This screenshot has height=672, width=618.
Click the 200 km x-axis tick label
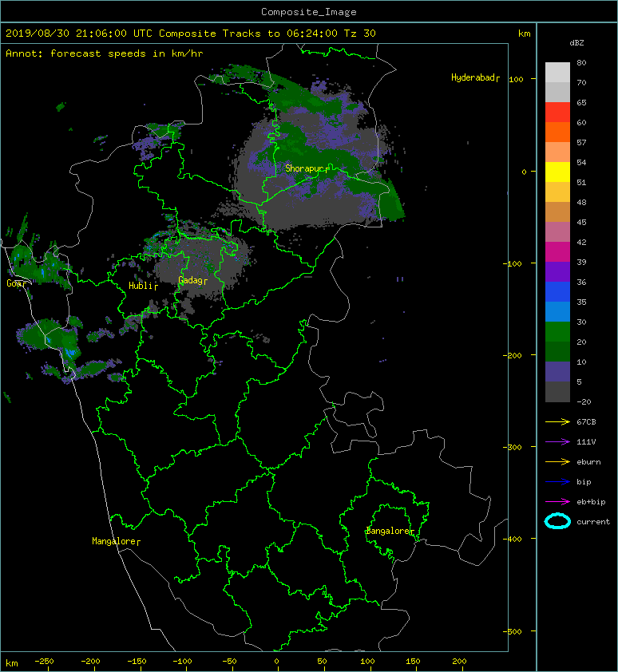click(x=459, y=662)
